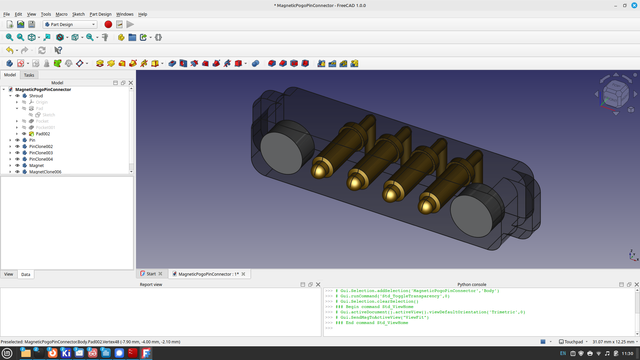Screen dimensions: 640x360
Task: Open the Part Design workbench dropdown
Action: click(70, 24)
